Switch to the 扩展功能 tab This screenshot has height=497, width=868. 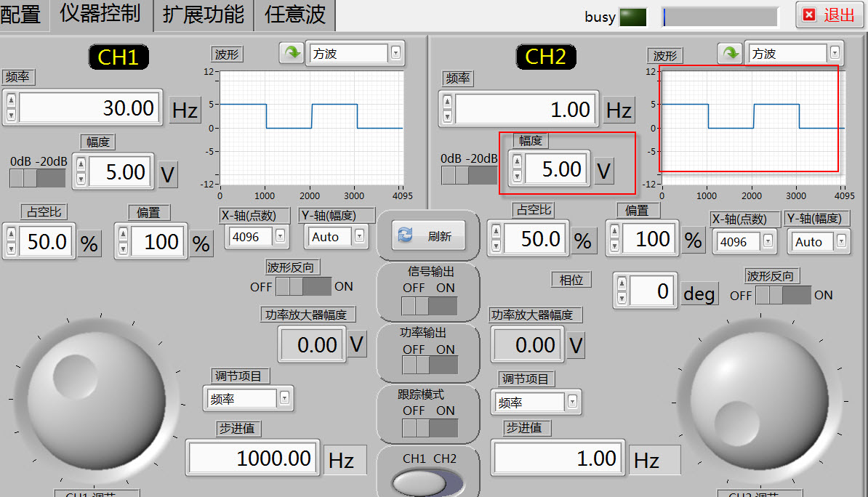tap(204, 15)
